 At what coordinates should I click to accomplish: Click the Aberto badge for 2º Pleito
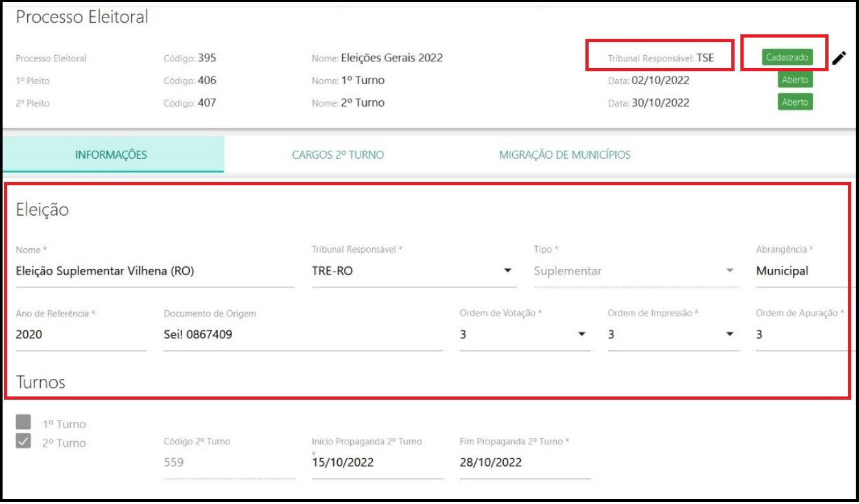tap(795, 102)
